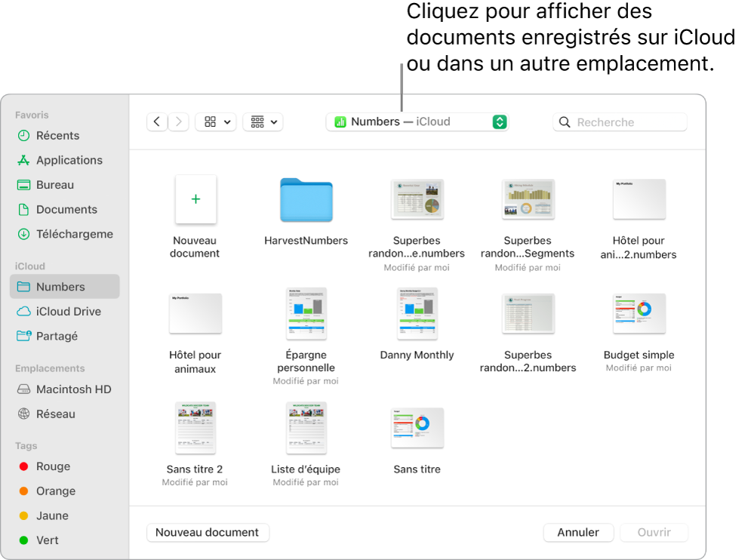Open the grouping options dropdown
748x560 pixels.
tap(263, 122)
